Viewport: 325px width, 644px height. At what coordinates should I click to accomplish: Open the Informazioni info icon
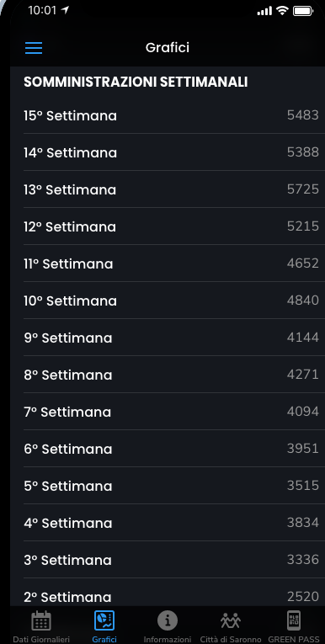coord(168,620)
